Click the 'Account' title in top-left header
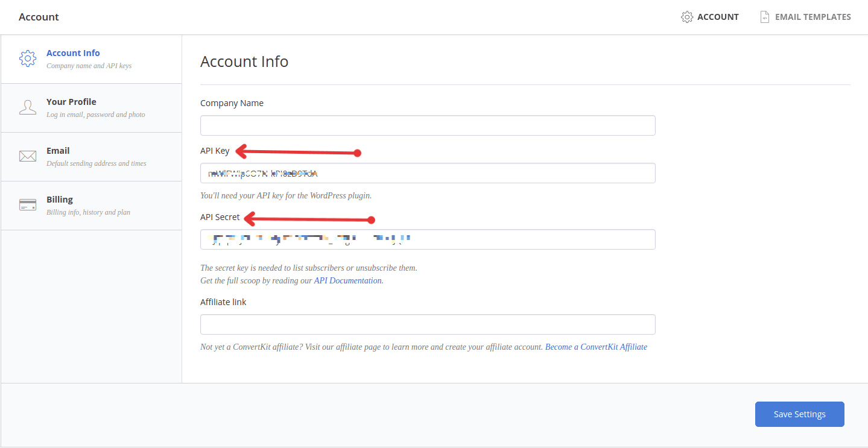Image resolution: width=868 pixels, height=448 pixels. pyautogui.click(x=39, y=17)
